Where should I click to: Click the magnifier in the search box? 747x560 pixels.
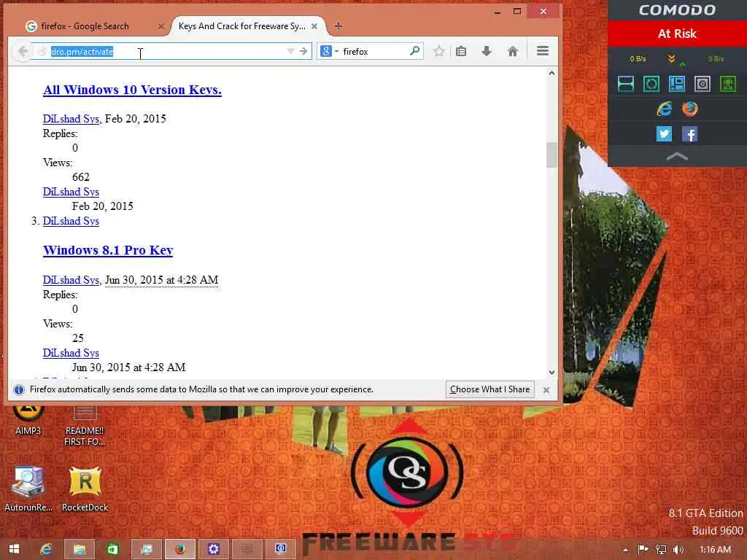click(x=414, y=50)
